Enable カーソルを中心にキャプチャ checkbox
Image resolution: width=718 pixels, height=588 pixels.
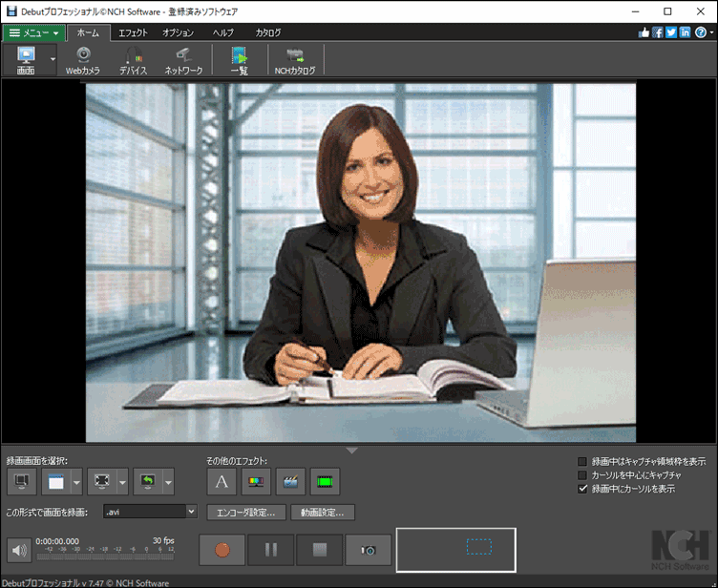tap(582, 475)
